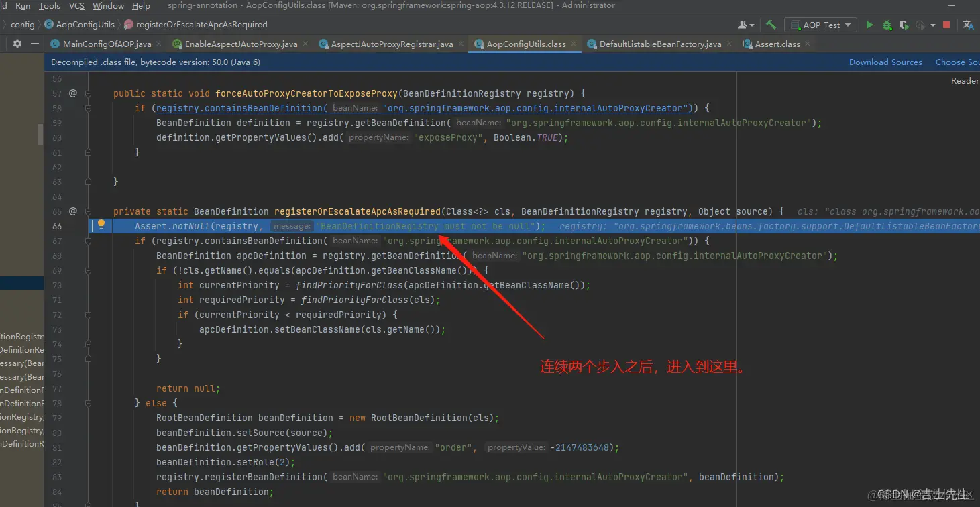
Task: Click the gutter @ icon at line 57
Action: pos(73,93)
